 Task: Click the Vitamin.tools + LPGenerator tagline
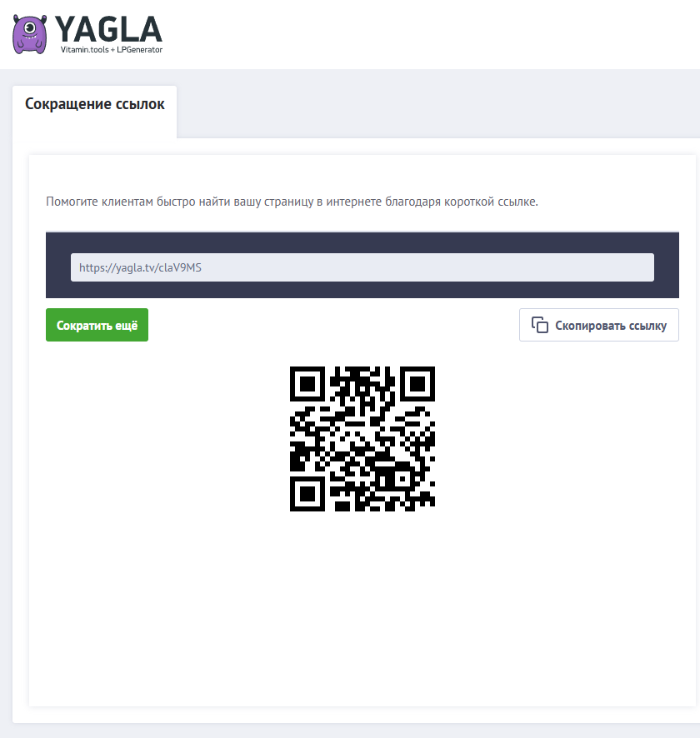pyautogui.click(x=112, y=49)
